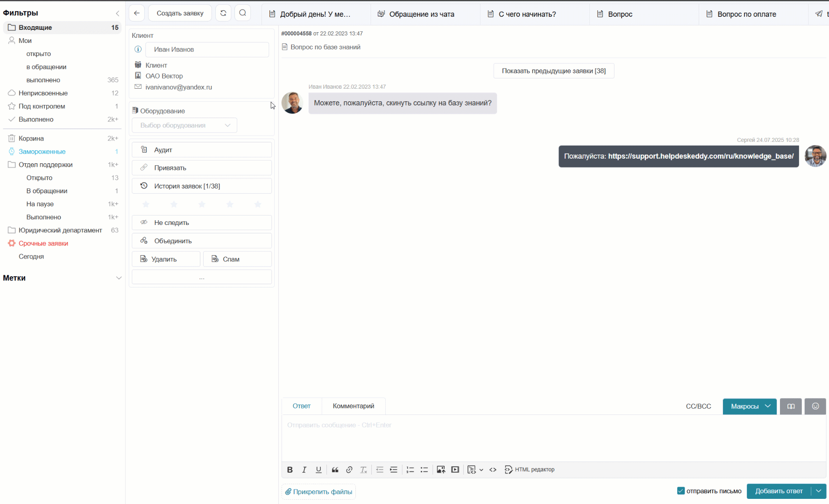Click the search magnifier icon

click(x=242, y=13)
